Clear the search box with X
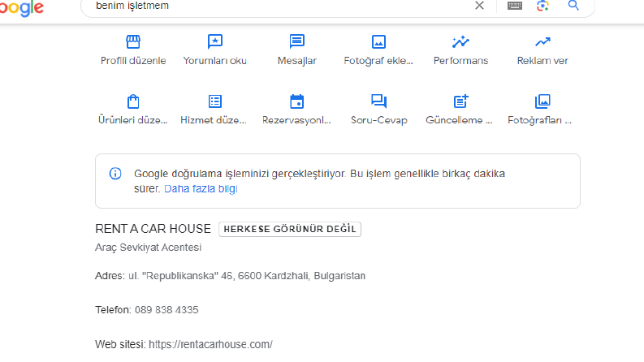This screenshot has width=644, height=362. (479, 6)
